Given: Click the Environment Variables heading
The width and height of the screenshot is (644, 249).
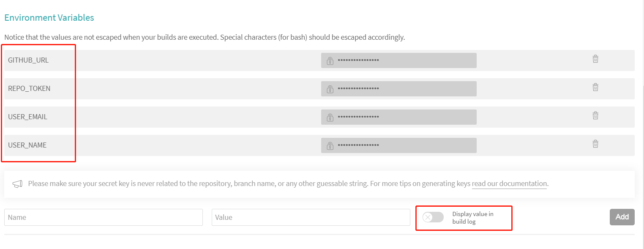Looking at the screenshot, I should 49,18.
